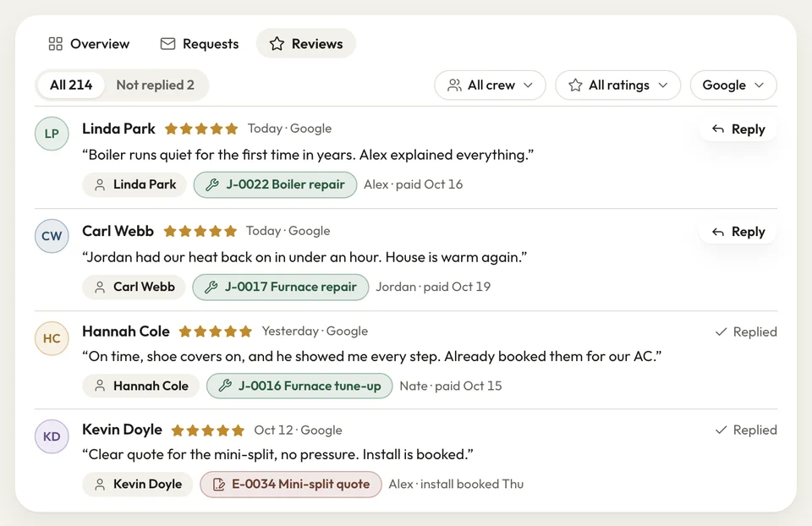Open job J-0017 Furnace repair

281,287
